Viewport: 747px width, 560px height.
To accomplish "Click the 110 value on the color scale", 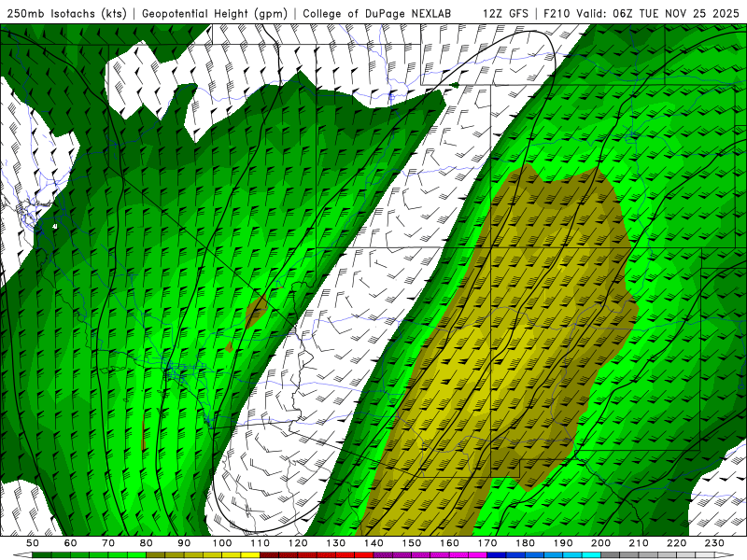I will [261, 543].
